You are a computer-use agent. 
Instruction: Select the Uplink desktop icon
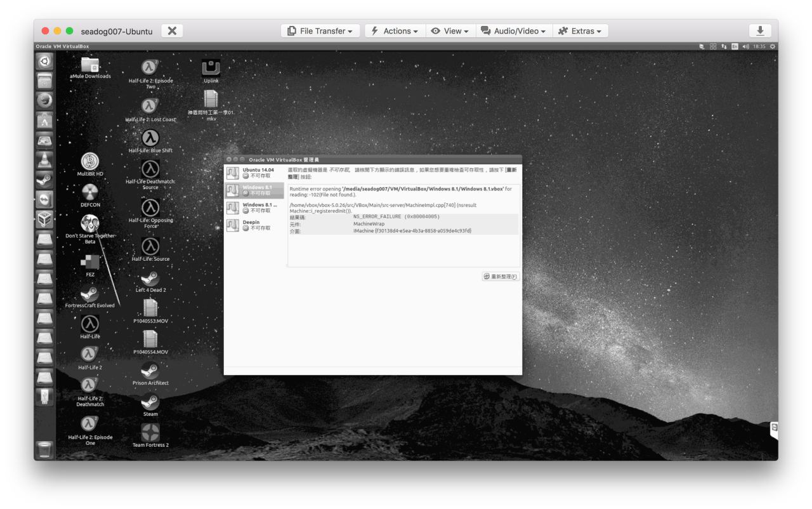tap(211, 69)
